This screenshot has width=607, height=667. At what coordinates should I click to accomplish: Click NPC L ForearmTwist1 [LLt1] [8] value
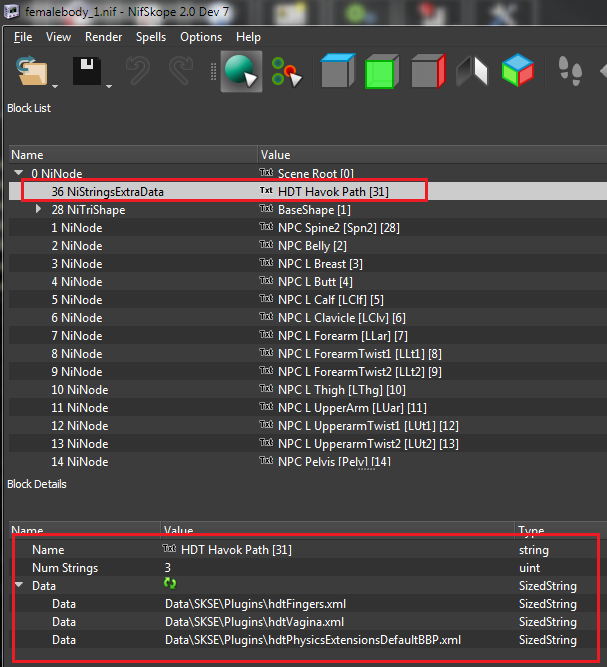click(x=360, y=354)
